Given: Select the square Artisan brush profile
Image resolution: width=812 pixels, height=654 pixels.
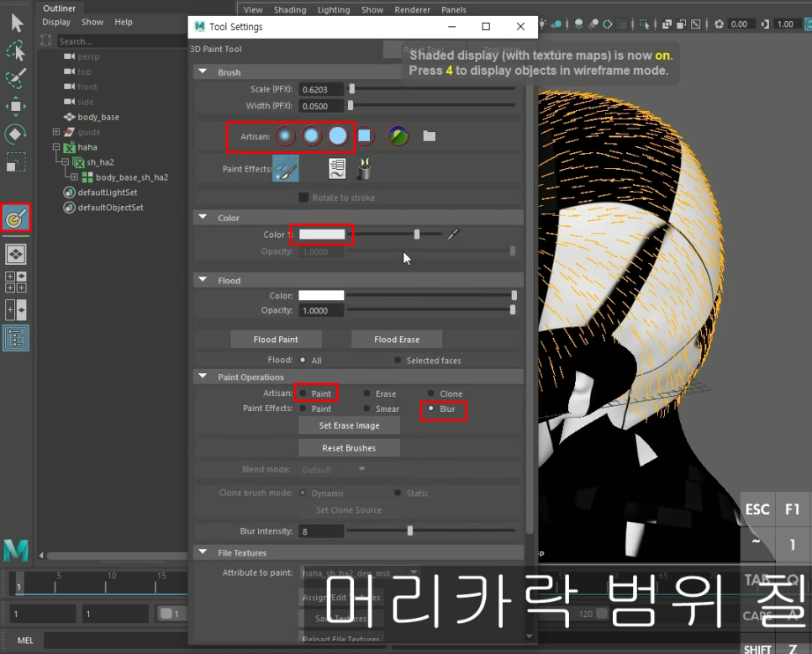Looking at the screenshot, I should tap(365, 135).
